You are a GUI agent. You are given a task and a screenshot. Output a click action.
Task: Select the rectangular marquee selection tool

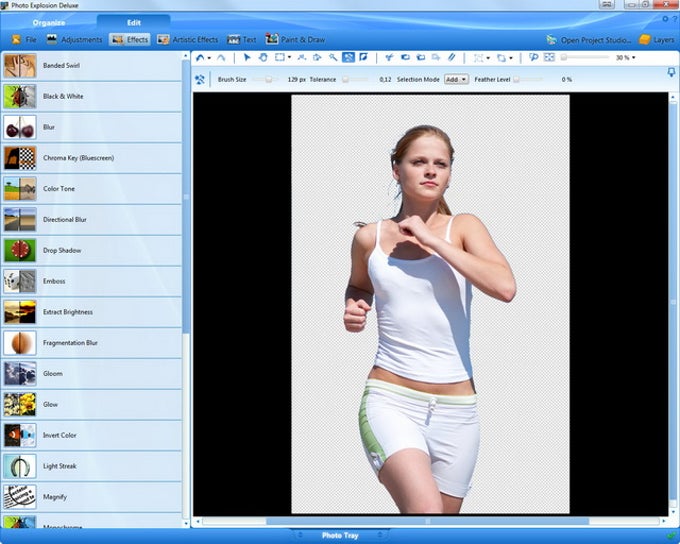pos(280,57)
